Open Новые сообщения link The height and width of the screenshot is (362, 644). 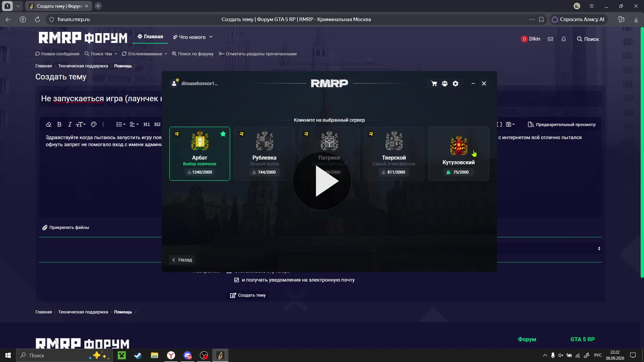57,54
